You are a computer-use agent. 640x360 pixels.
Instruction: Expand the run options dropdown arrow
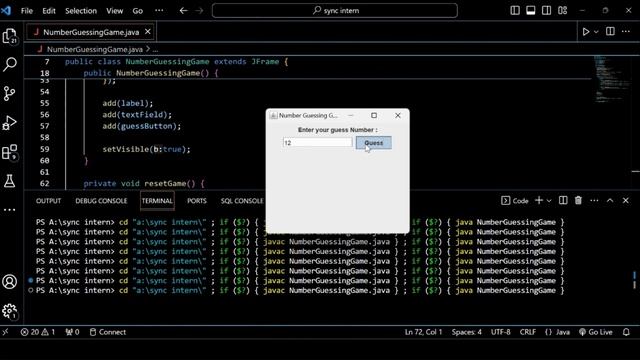[596, 32]
